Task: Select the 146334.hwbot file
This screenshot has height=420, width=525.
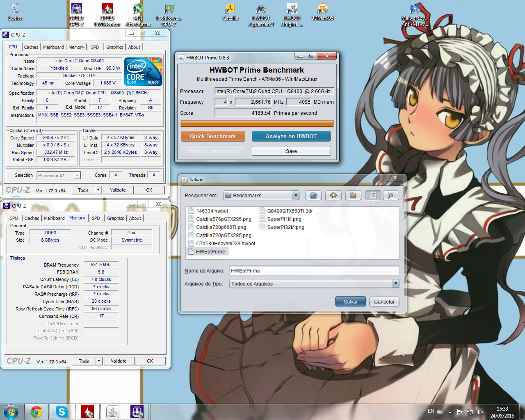Action: point(208,211)
